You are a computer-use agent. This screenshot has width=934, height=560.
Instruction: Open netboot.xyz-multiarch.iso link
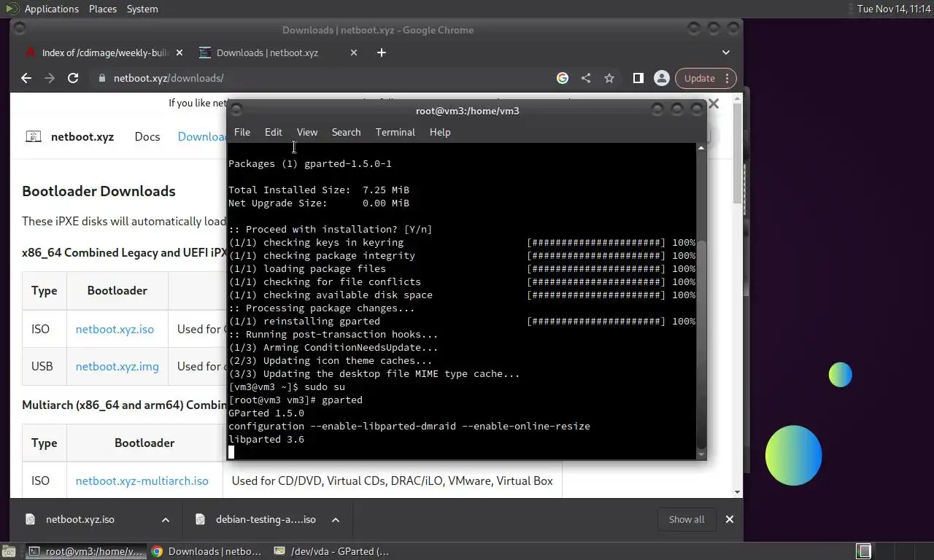142,481
